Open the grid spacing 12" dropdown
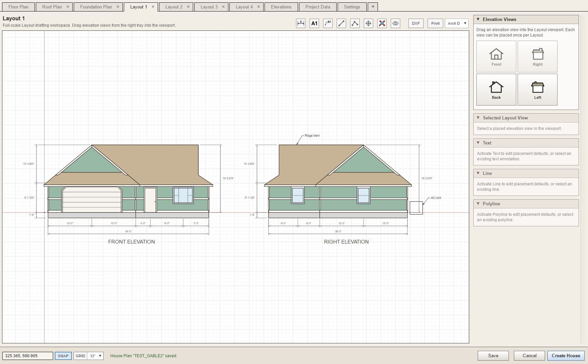The height and width of the screenshot is (364, 588). point(95,356)
